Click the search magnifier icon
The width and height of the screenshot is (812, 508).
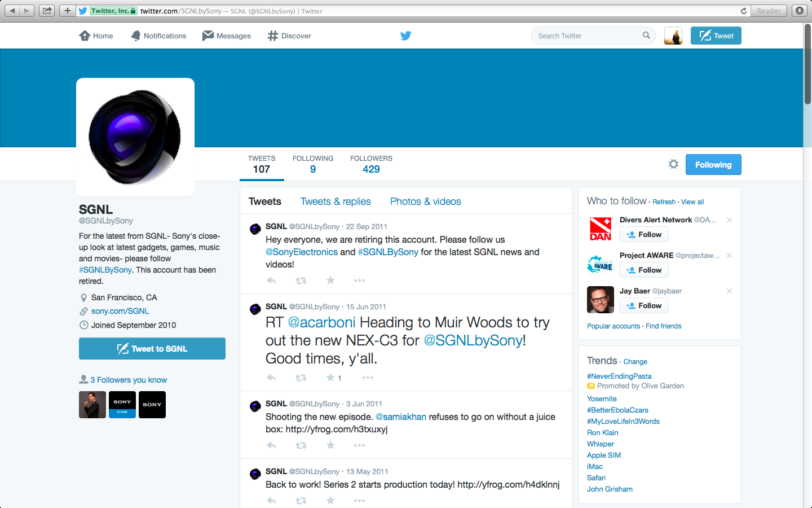click(x=646, y=35)
